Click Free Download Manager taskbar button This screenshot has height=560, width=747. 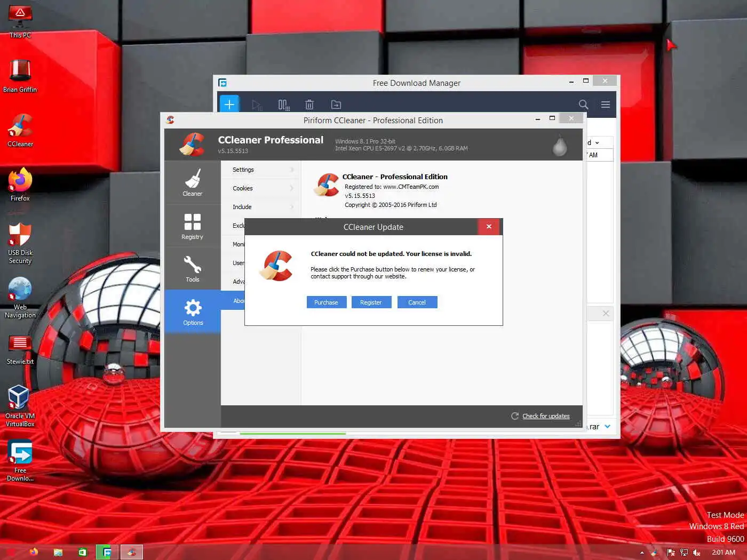107,552
